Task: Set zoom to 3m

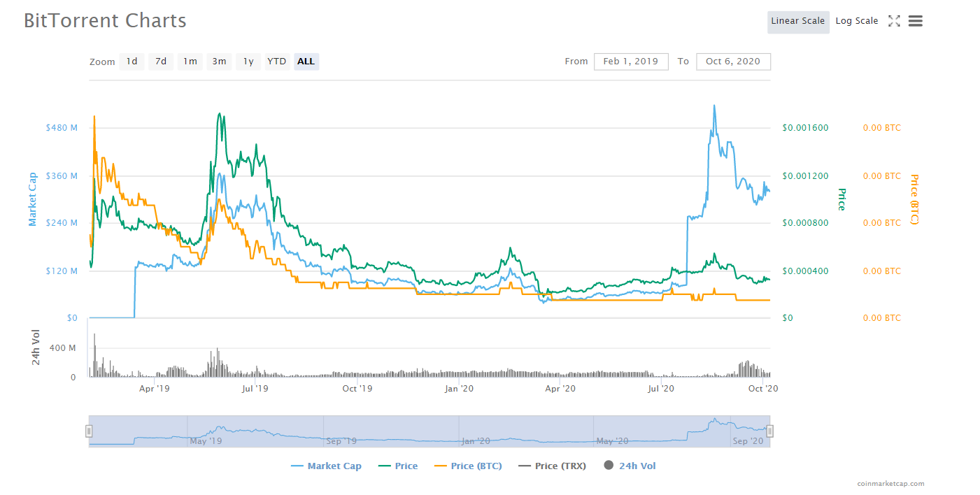Action: coord(219,62)
